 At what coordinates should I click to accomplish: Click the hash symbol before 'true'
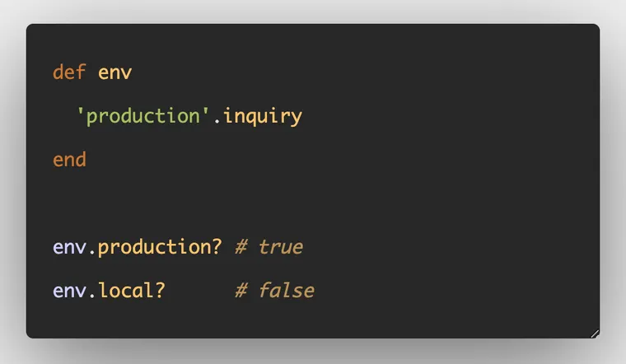click(241, 247)
